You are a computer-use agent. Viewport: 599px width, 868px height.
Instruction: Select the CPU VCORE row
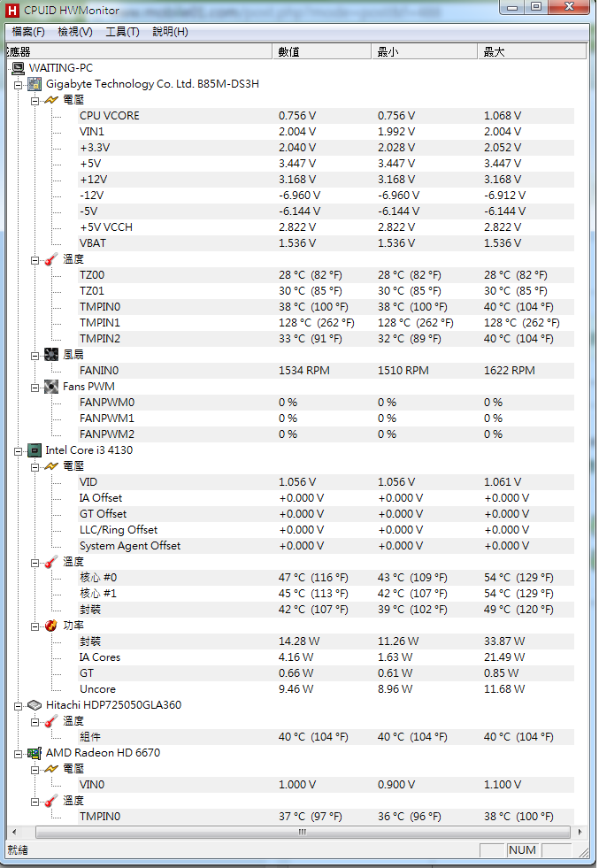(326, 116)
